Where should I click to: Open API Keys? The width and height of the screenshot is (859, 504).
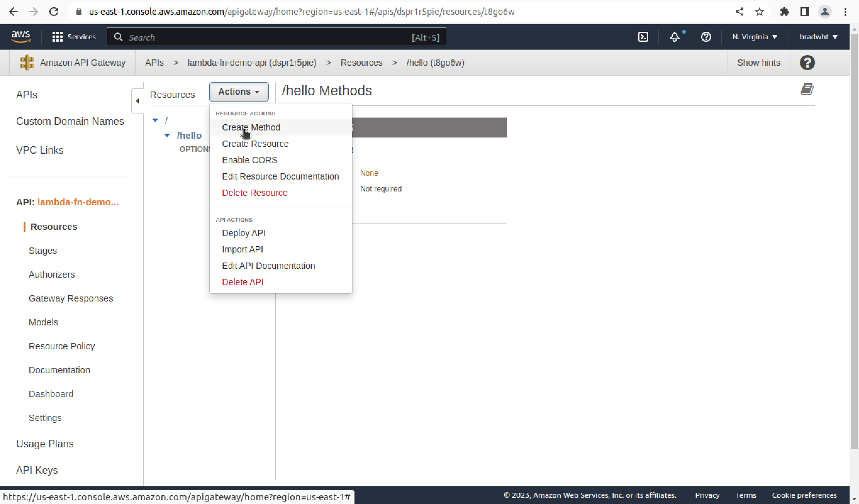37,470
